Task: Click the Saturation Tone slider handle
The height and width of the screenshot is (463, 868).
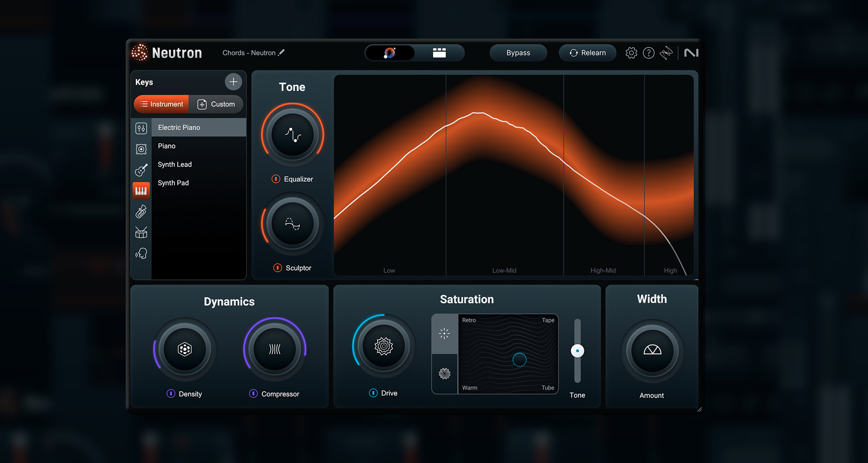Action: (x=577, y=351)
